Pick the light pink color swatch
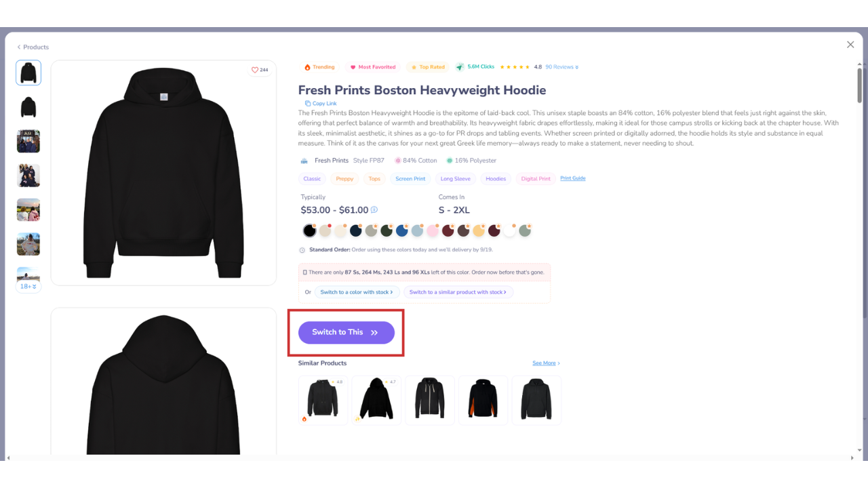 click(433, 231)
